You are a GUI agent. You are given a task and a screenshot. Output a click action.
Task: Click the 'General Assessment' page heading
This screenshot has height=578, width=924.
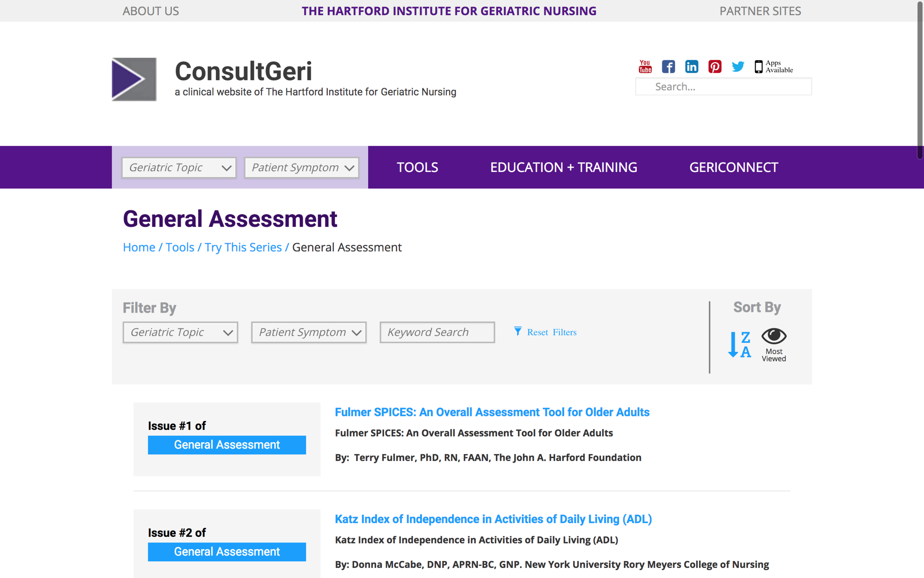(x=230, y=219)
